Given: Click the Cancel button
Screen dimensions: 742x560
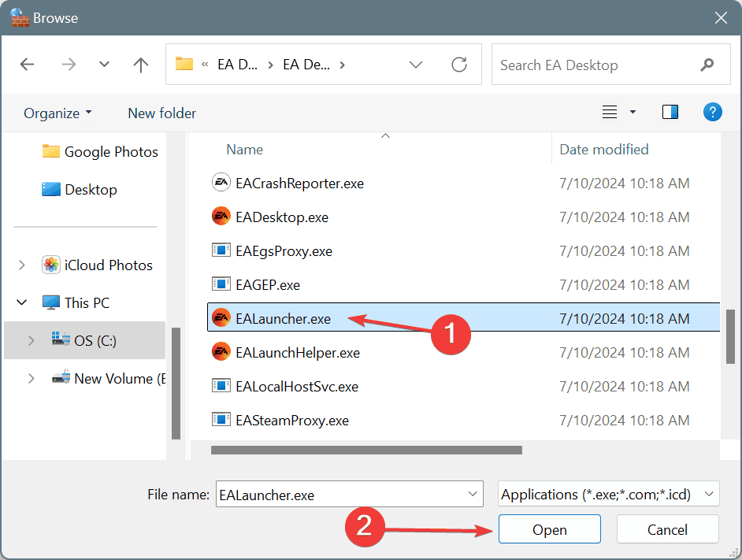Looking at the screenshot, I should [x=667, y=529].
